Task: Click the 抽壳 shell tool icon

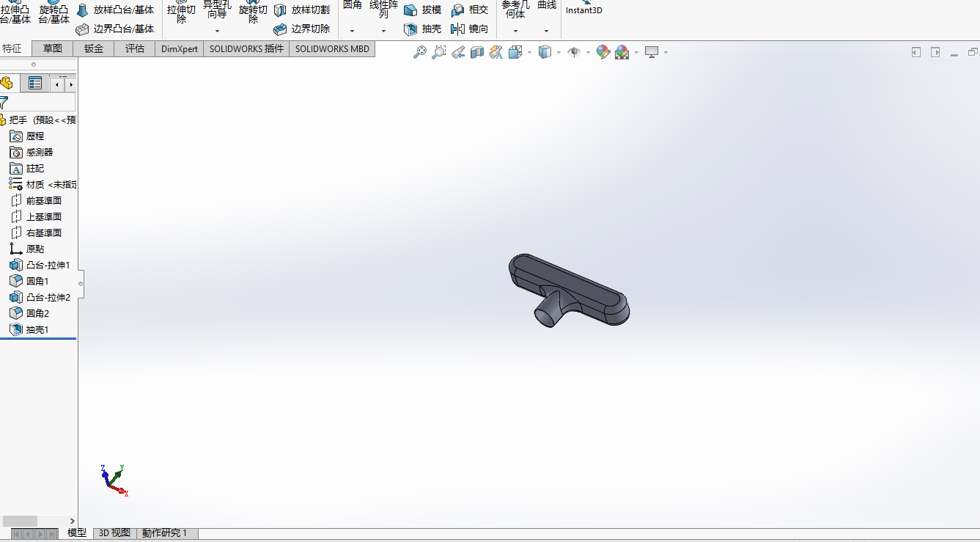Action: pos(411,29)
